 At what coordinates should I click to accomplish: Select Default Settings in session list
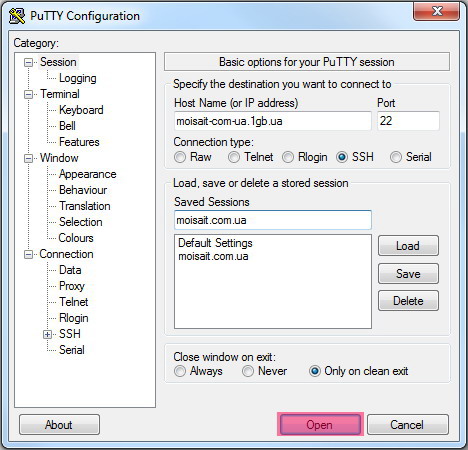pyautogui.click(x=215, y=243)
